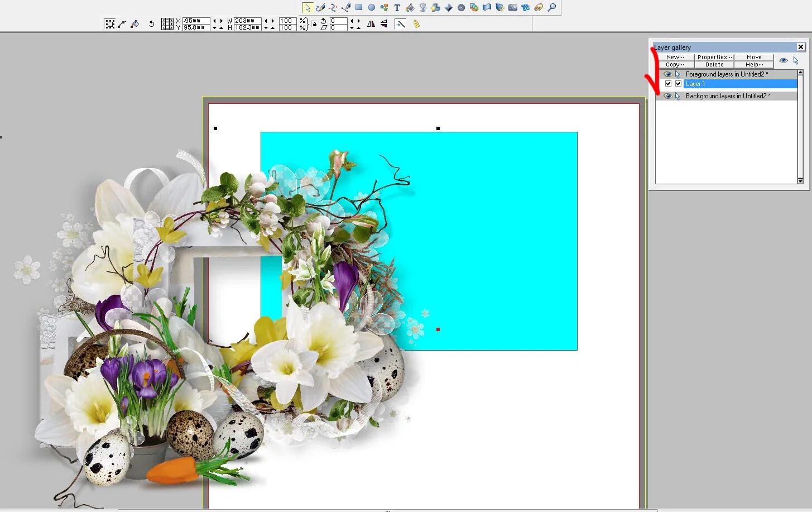Select the Fill bucket tool
The image size is (812, 512).
[410, 8]
